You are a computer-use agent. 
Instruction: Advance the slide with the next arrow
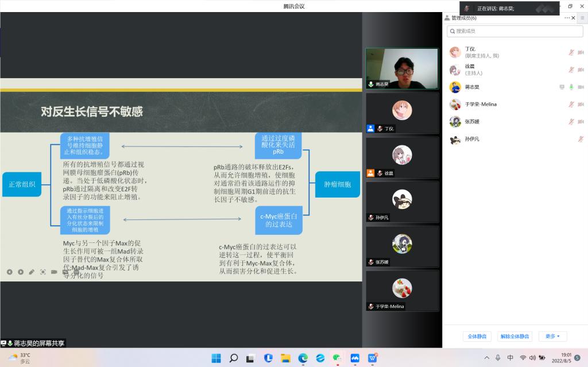pyautogui.click(x=21, y=272)
